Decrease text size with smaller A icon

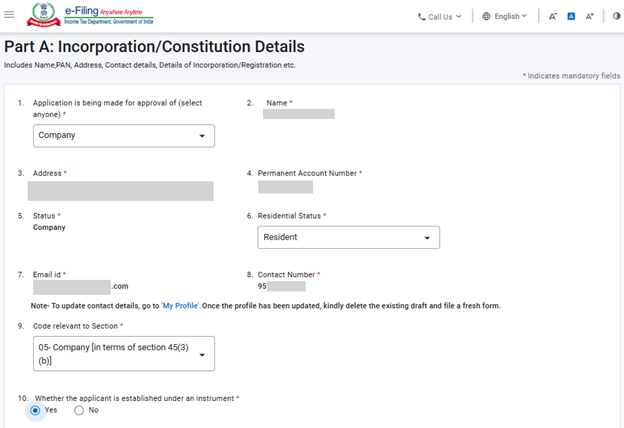(553, 16)
